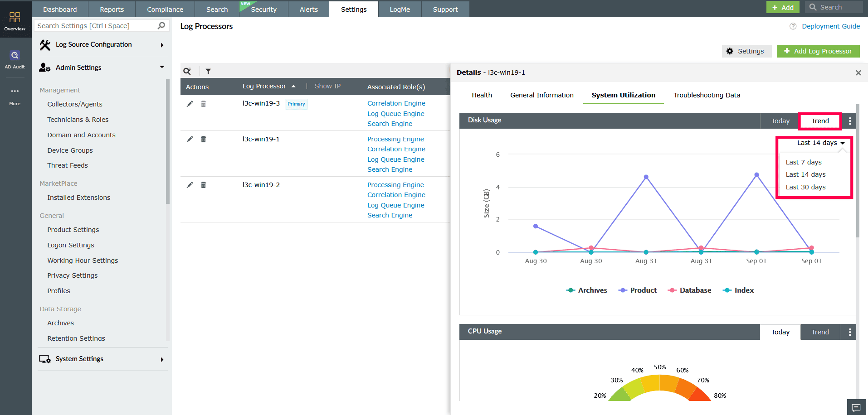Open the filter icon above the table

(208, 71)
